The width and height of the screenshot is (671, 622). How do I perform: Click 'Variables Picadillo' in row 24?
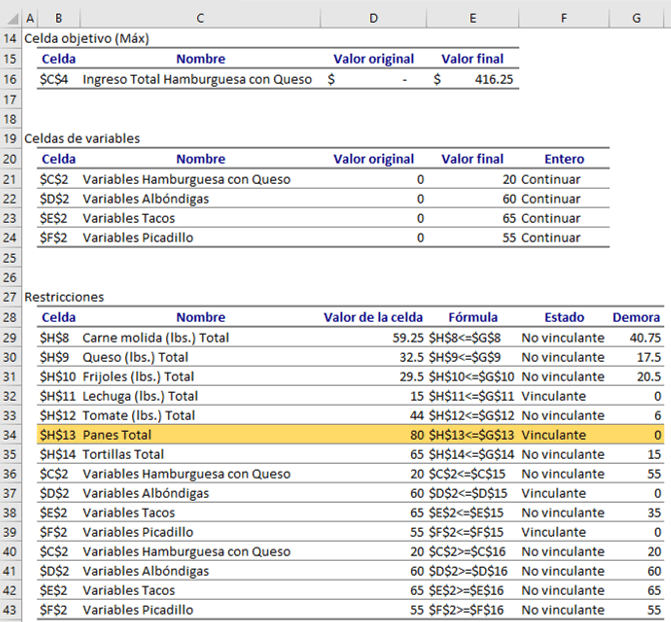[138, 238]
